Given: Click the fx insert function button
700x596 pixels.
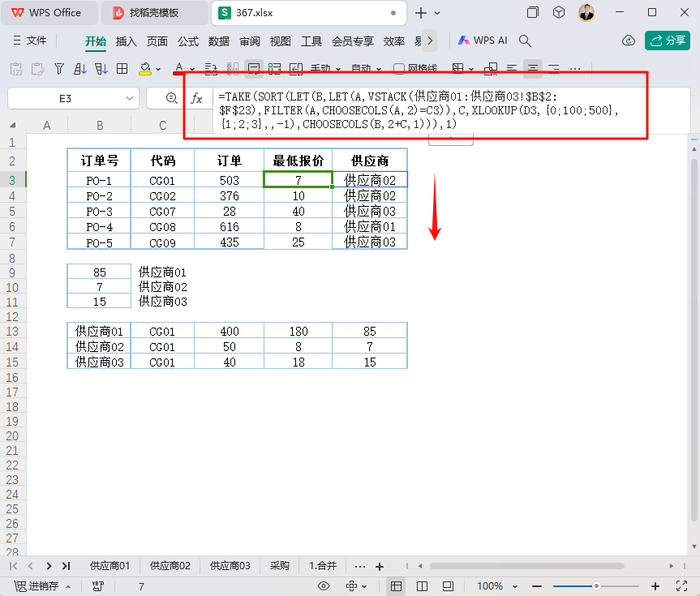Looking at the screenshot, I should pos(196,98).
